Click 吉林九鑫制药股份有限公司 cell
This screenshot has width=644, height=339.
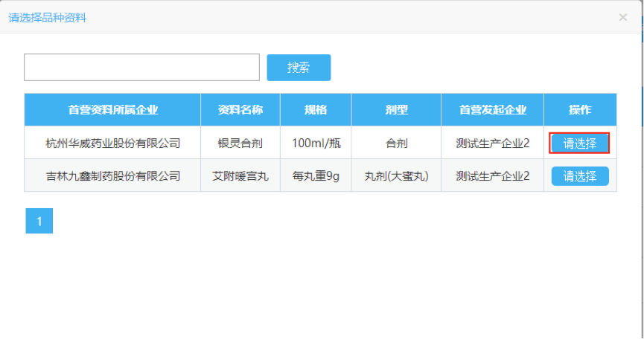pyautogui.click(x=112, y=176)
